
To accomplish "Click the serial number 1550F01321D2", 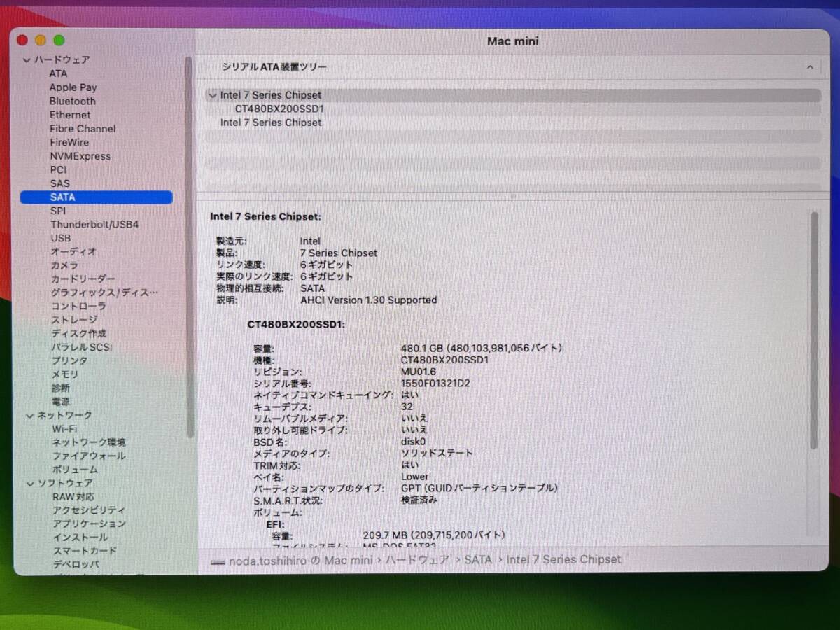I will (435, 384).
